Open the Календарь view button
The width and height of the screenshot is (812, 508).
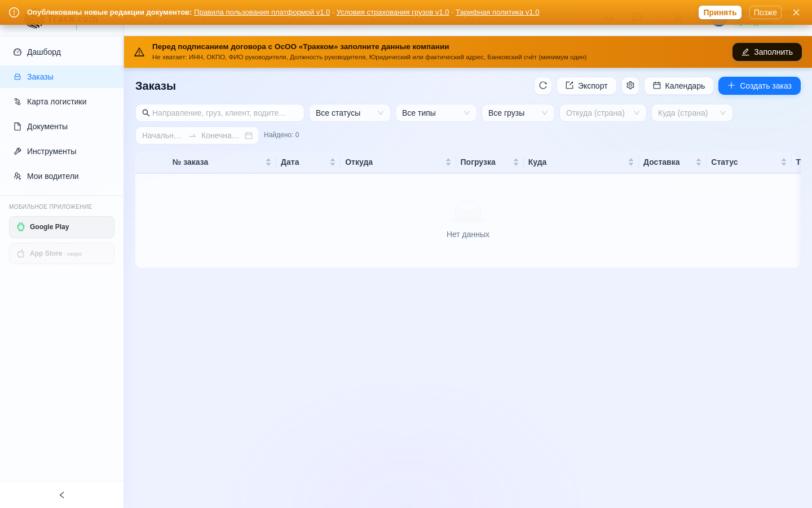679,86
